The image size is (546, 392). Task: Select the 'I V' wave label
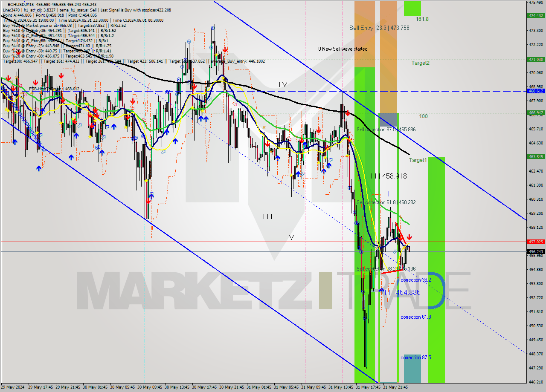tap(283, 85)
